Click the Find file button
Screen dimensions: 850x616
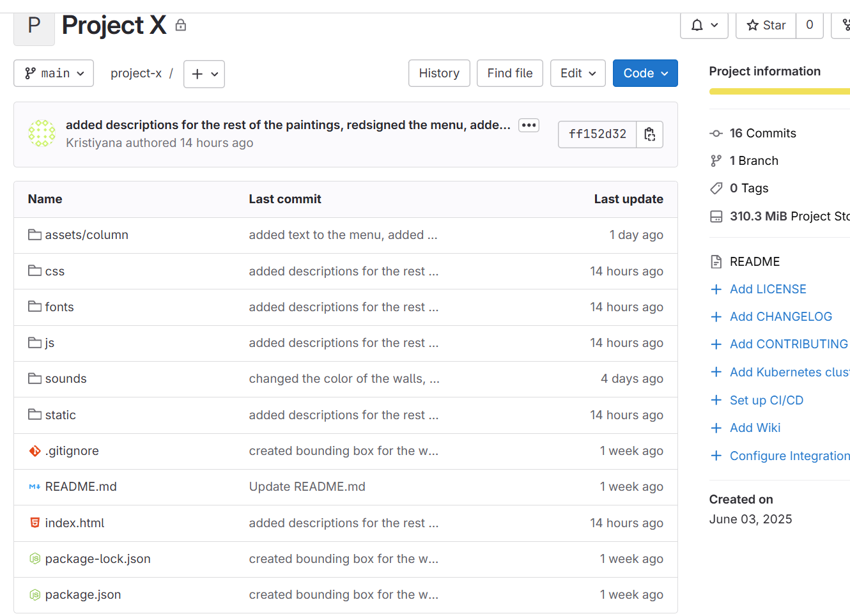pyautogui.click(x=509, y=73)
